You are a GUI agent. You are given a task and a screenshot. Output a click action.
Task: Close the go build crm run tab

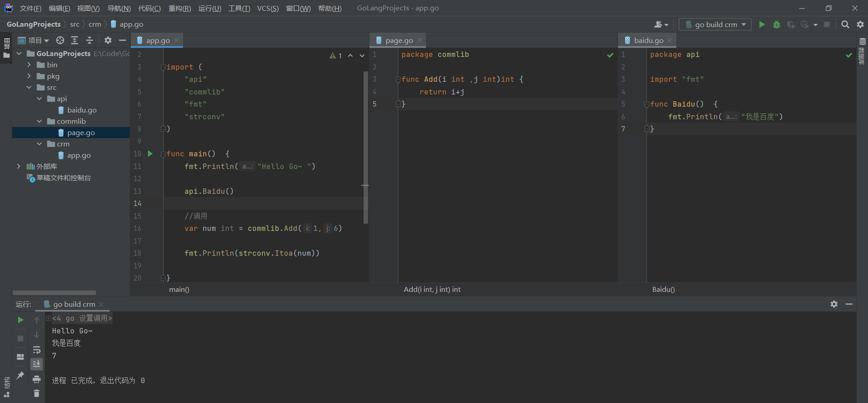[101, 305]
